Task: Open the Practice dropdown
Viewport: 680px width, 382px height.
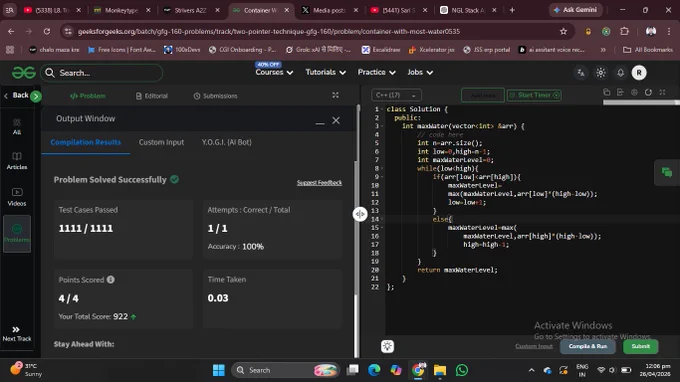Action: click(x=376, y=72)
